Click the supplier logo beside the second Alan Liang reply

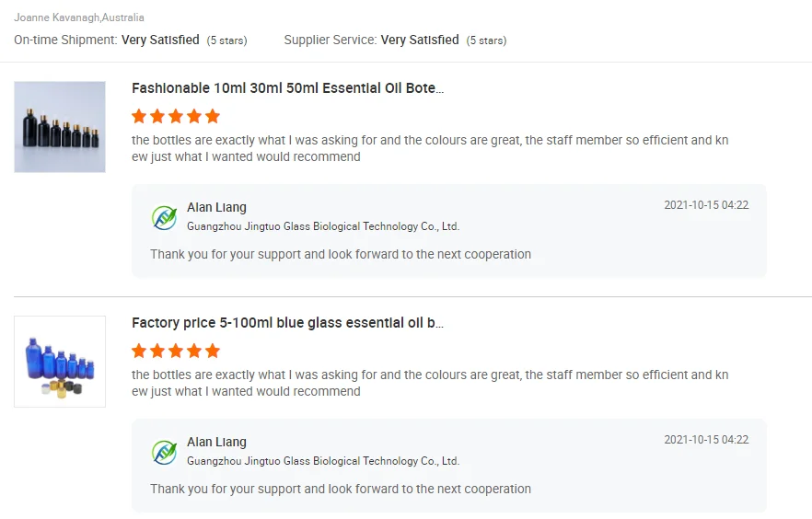pyautogui.click(x=164, y=452)
